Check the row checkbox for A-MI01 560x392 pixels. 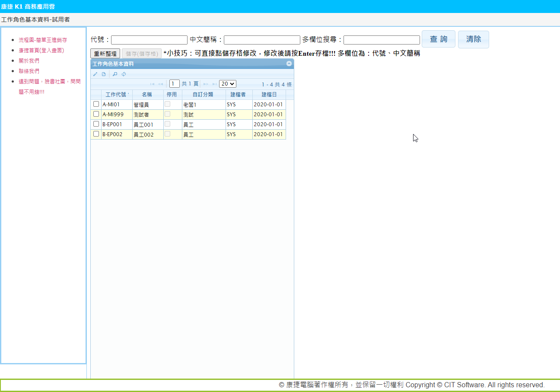coord(96,104)
